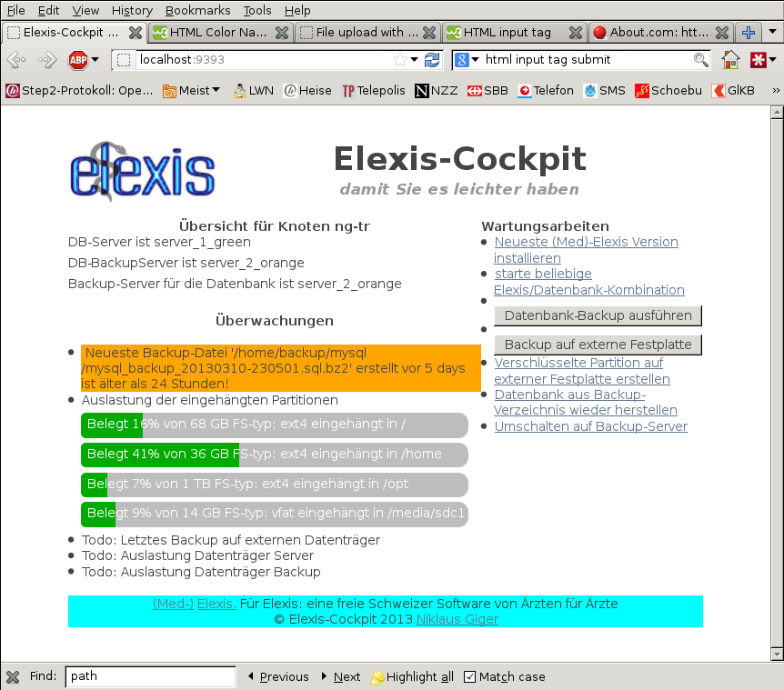Open a new tab with plus icon
Image resolution: width=784 pixels, height=690 pixels.
click(749, 33)
